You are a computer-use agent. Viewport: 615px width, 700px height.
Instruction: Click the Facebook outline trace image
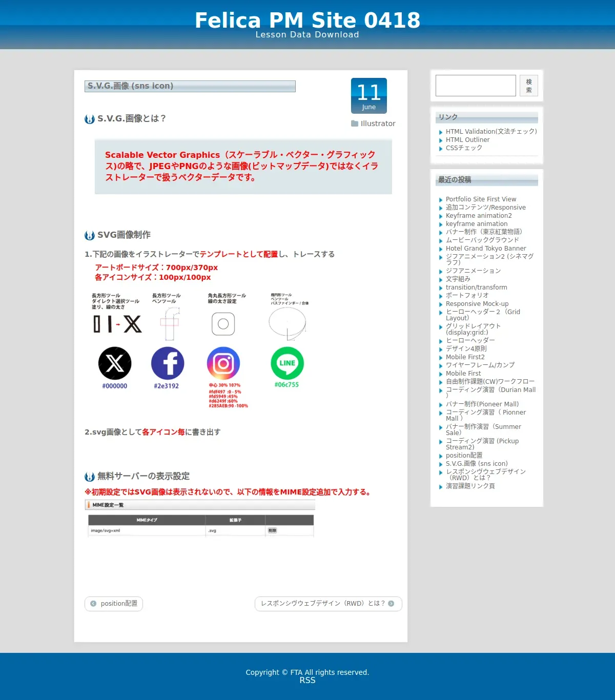point(170,324)
